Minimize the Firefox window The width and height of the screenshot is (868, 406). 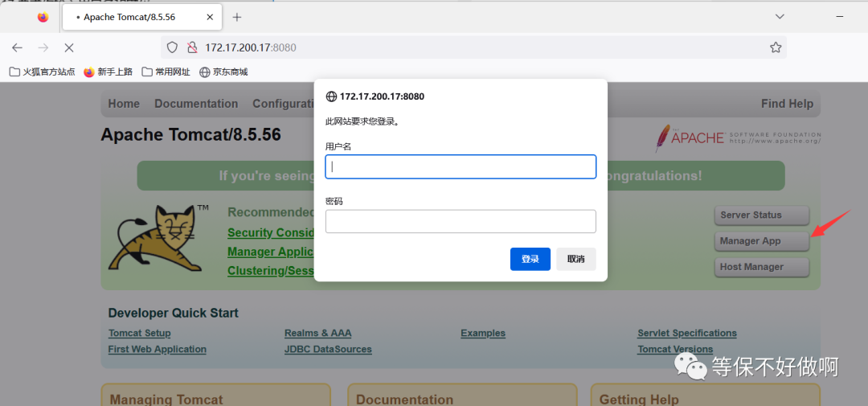(841, 17)
